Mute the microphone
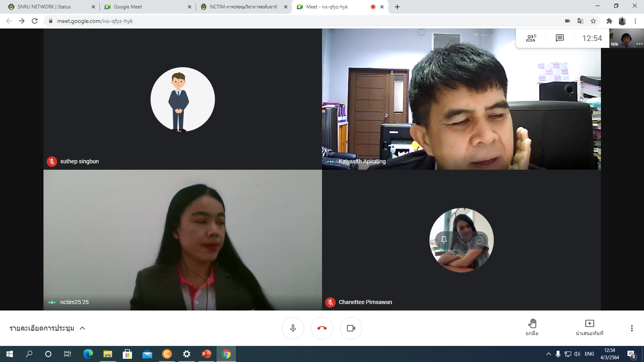Image resolution: width=644 pixels, height=362 pixels. (x=293, y=328)
